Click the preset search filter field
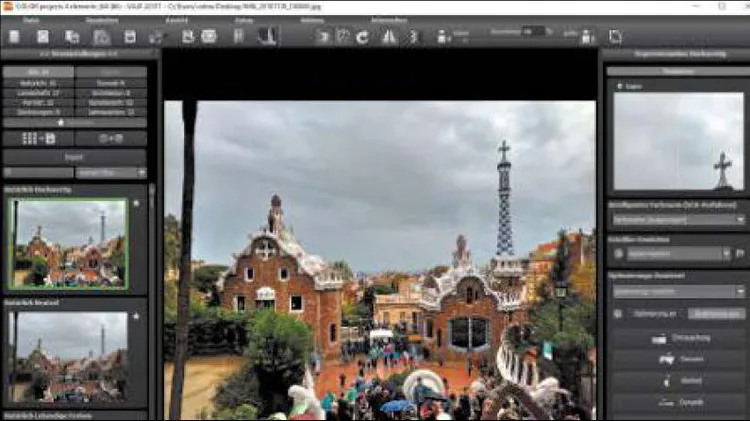The width and height of the screenshot is (750, 421). pos(38,173)
